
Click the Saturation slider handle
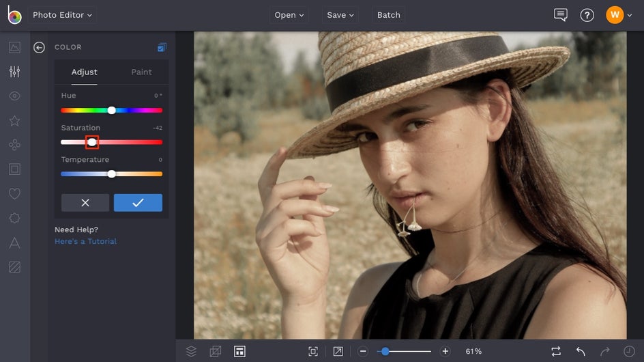pyautogui.click(x=92, y=142)
